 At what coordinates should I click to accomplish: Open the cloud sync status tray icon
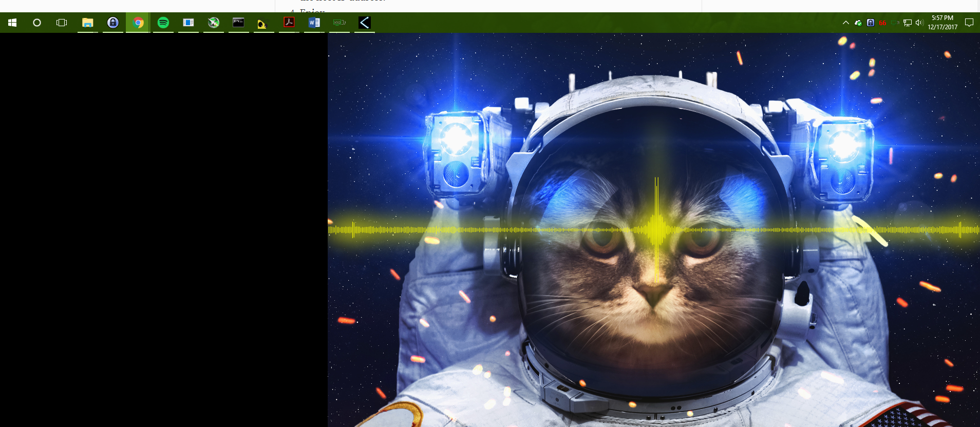(x=858, y=23)
